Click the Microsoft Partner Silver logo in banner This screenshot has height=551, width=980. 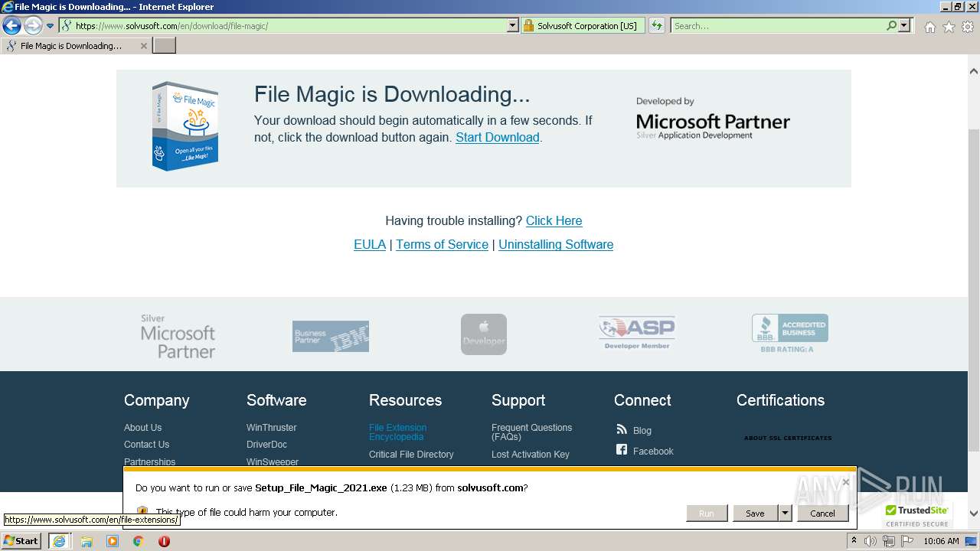click(x=713, y=119)
